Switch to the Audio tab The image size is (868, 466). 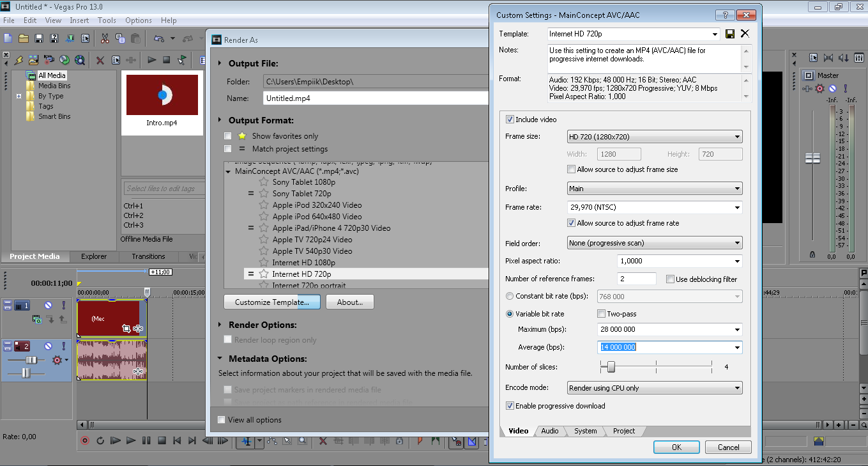[550, 431]
